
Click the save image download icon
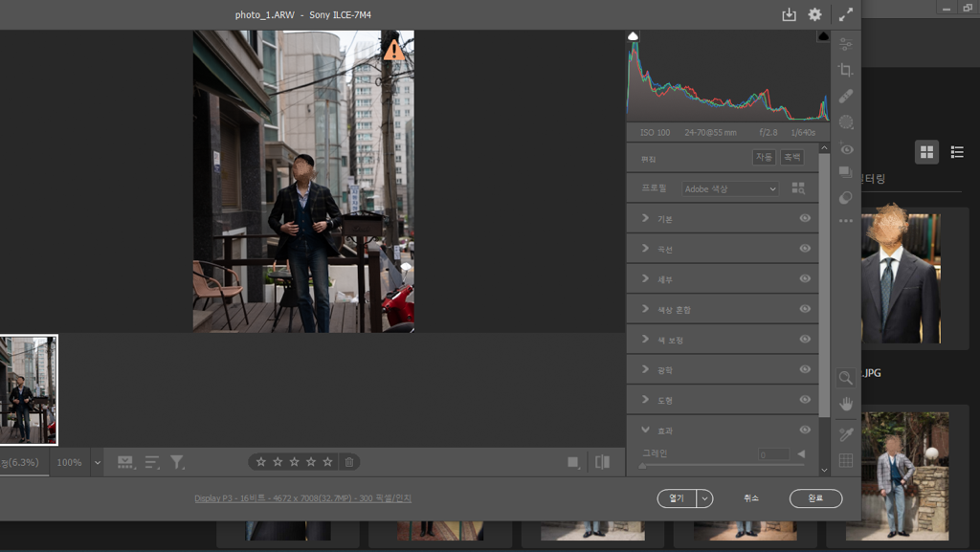coord(789,14)
